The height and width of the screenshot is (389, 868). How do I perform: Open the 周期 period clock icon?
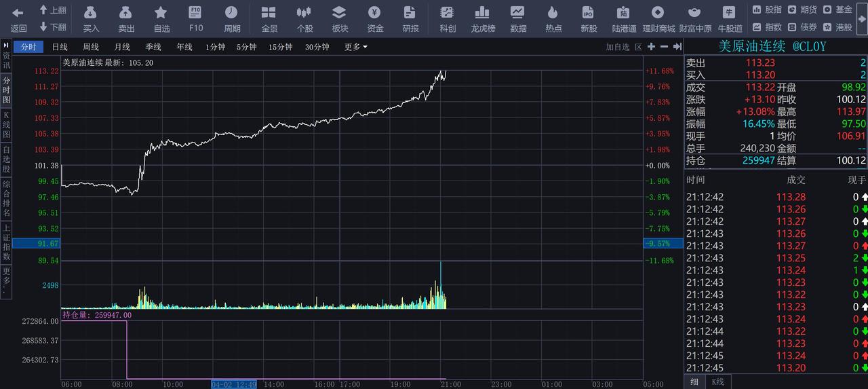click(x=232, y=19)
